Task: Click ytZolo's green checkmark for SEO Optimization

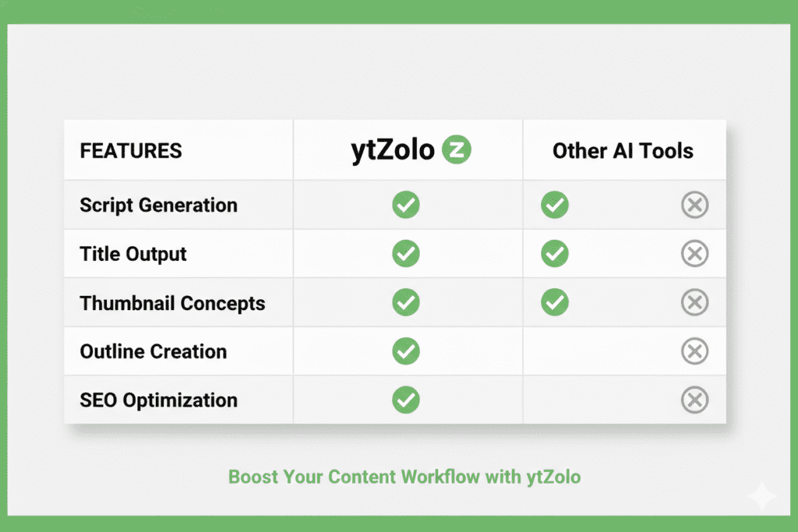Action: pyautogui.click(x=406, y=400)
